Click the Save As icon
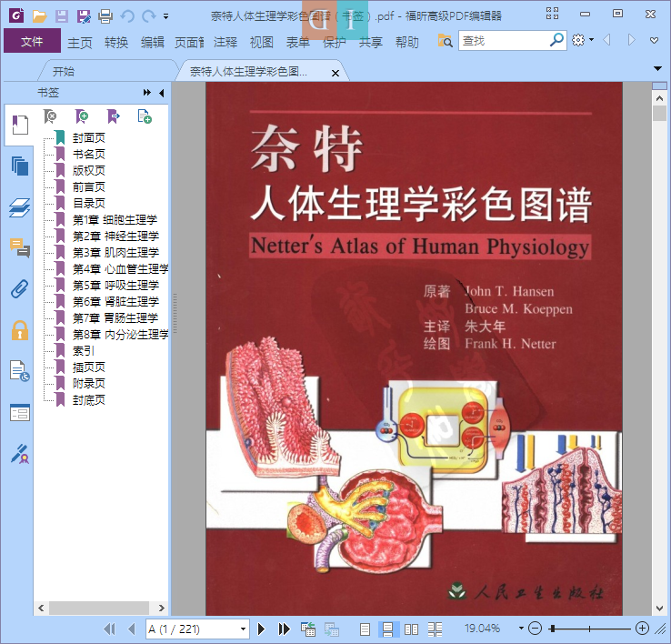Screen dimensions: 671x644 tap(84, 16)
